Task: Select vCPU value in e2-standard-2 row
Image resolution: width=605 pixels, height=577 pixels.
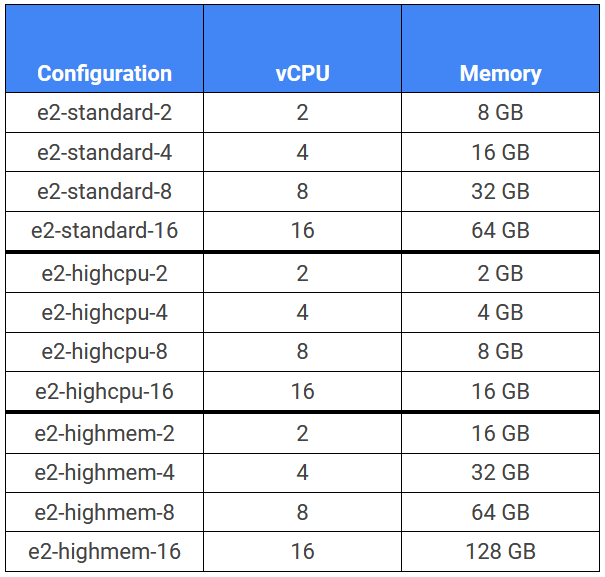Action: (x=302, y=112)
